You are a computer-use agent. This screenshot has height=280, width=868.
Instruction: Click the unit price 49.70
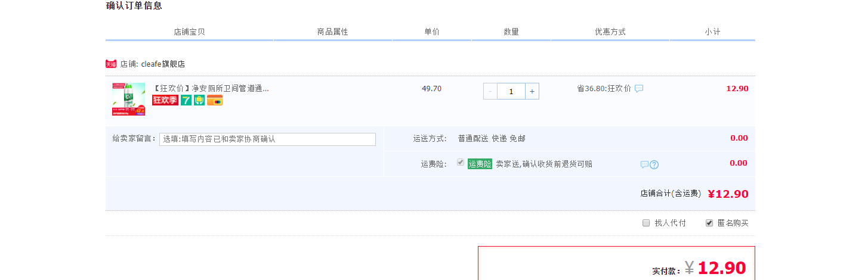pos(432,88)
